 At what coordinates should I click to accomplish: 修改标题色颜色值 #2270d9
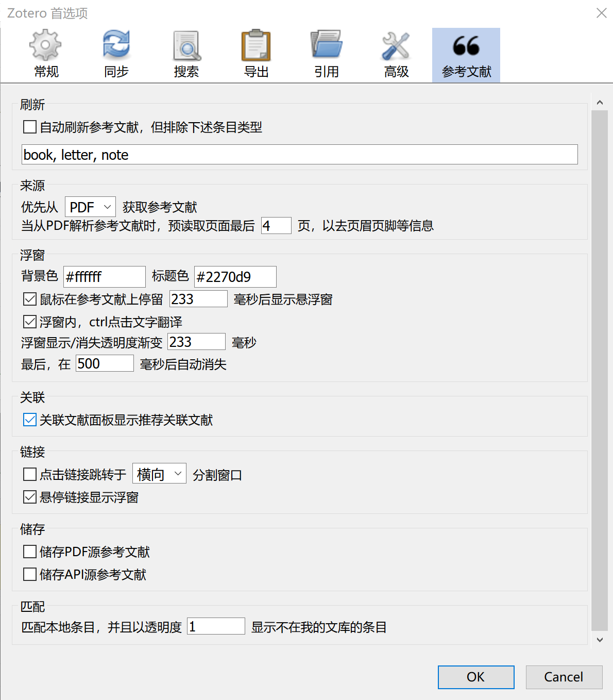pos(234,276)
